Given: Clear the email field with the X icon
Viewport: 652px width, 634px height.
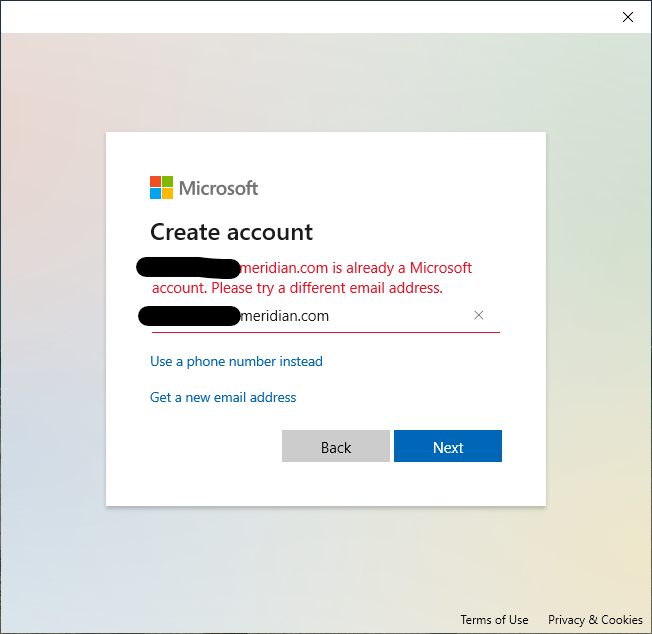Looking at the screenshot, I should tap(479, 315).
